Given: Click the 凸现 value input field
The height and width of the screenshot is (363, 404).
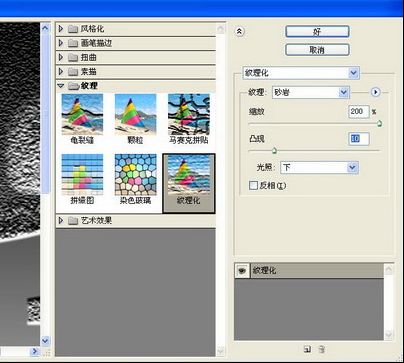Looking at the screenshot, I should tap(359, 139).
